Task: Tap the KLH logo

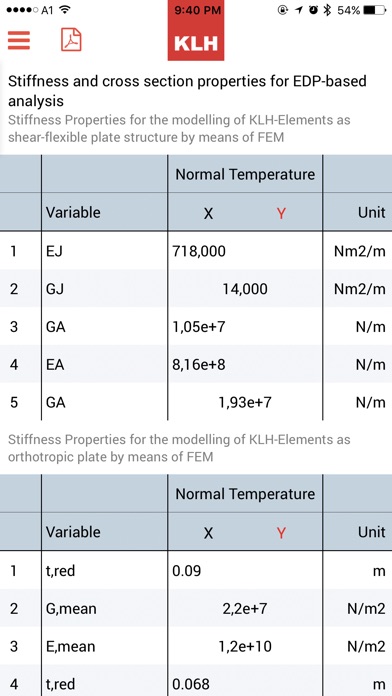Action: coord(196,44)
